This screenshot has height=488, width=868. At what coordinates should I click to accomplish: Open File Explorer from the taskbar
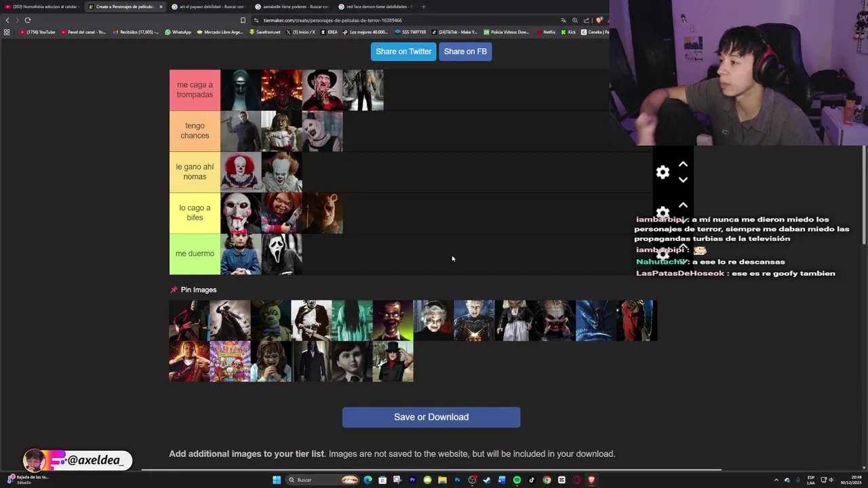click(442, 480)
